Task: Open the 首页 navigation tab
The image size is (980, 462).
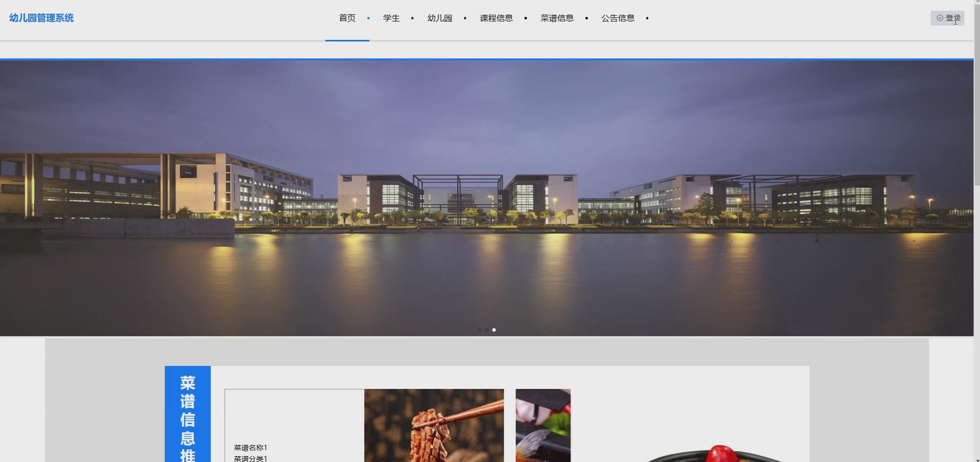Action: tap(347, 18)
